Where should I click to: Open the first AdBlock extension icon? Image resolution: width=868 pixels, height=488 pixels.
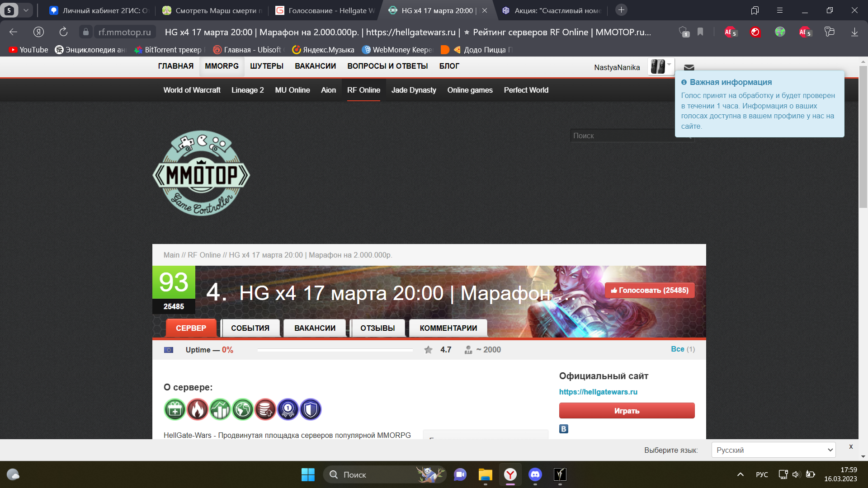(730, 32)
